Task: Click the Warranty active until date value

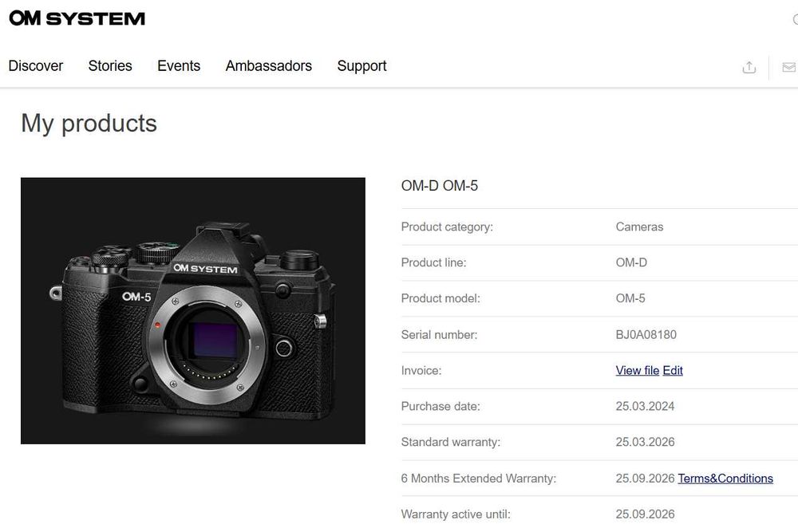Action: 645,514
